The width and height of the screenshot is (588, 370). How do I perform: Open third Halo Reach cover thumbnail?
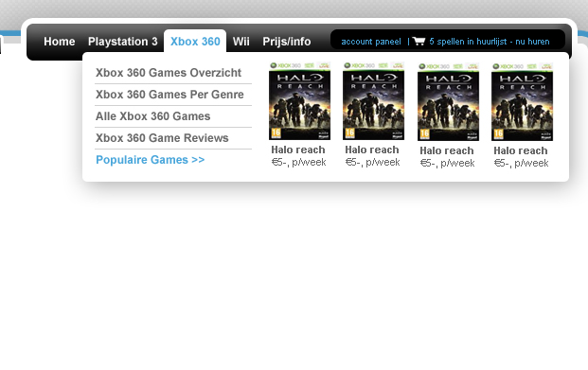448,102
